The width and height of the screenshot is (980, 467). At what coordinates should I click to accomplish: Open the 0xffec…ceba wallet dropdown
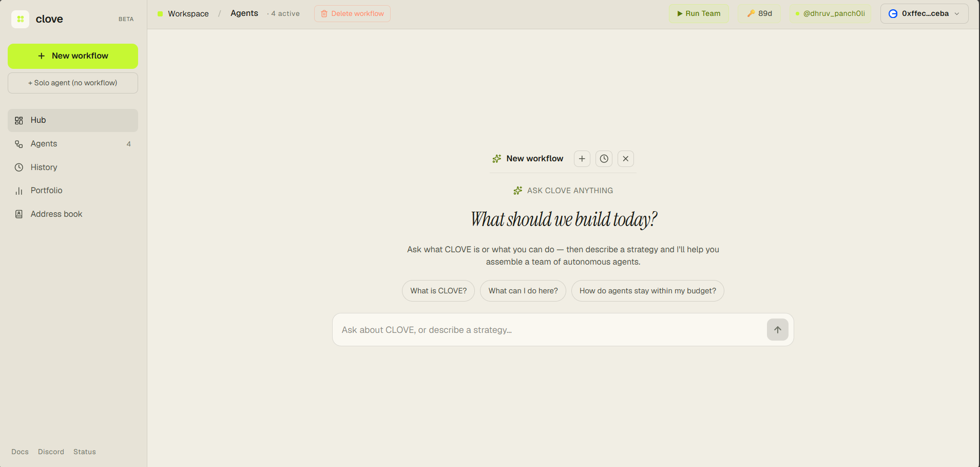(925, 14)
